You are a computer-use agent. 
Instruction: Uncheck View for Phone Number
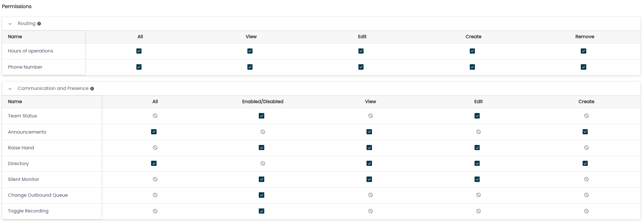[x=250, y=67]
